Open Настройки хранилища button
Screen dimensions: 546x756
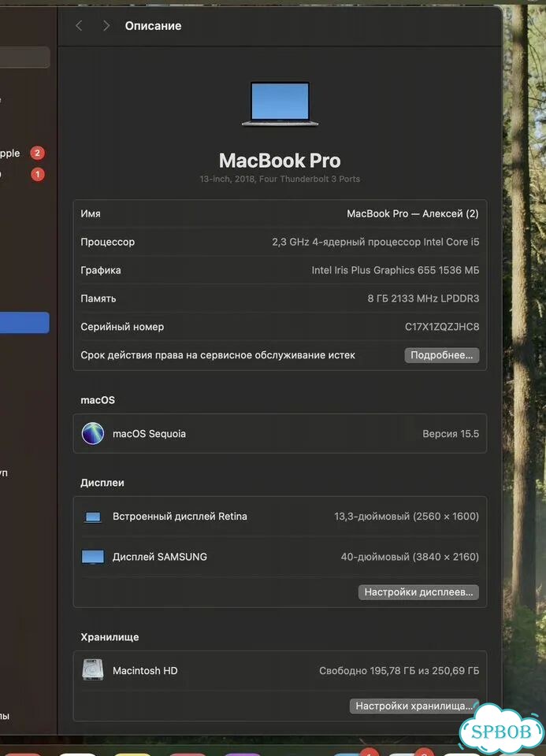pos(414,706)
